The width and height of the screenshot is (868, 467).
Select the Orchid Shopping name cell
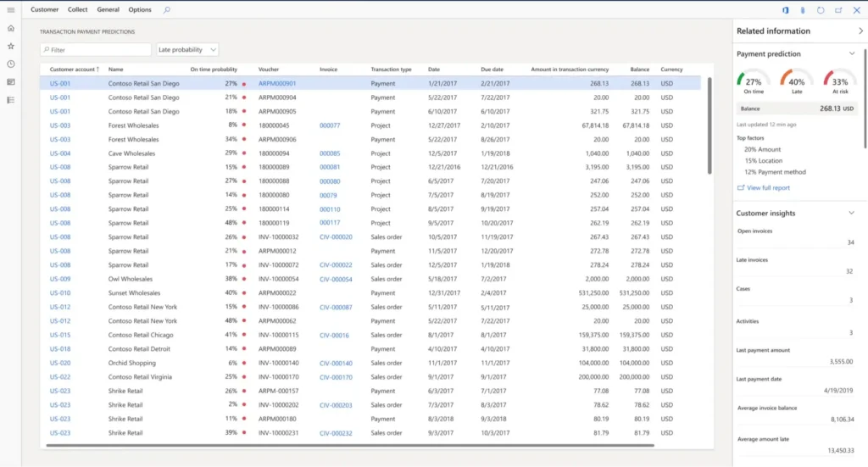[131, 363]
